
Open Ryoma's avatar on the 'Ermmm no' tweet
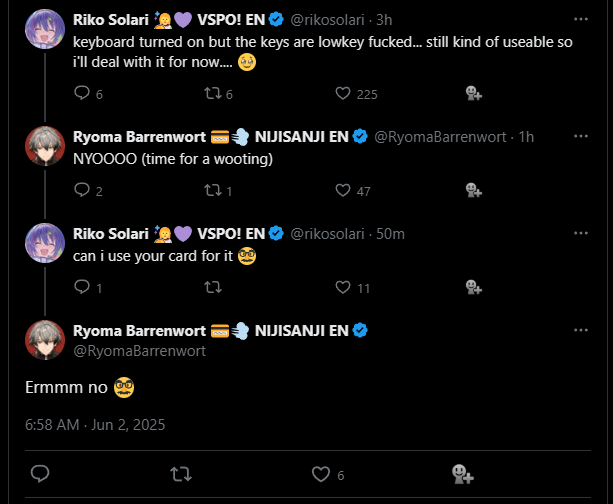[x=45, y=341]
